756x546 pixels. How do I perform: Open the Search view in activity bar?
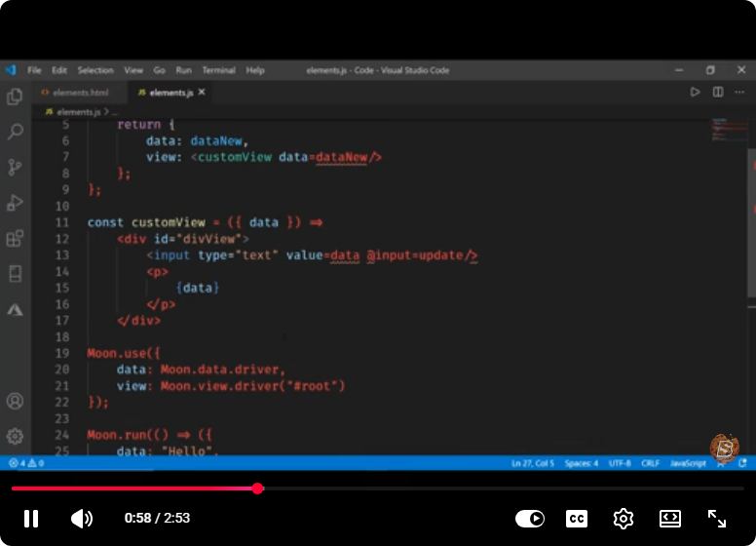15,132
